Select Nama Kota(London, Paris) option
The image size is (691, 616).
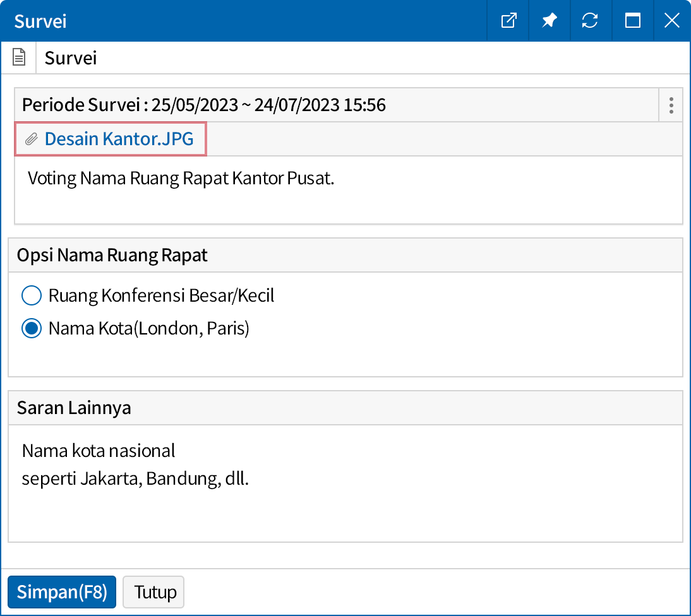click(31, 328)
